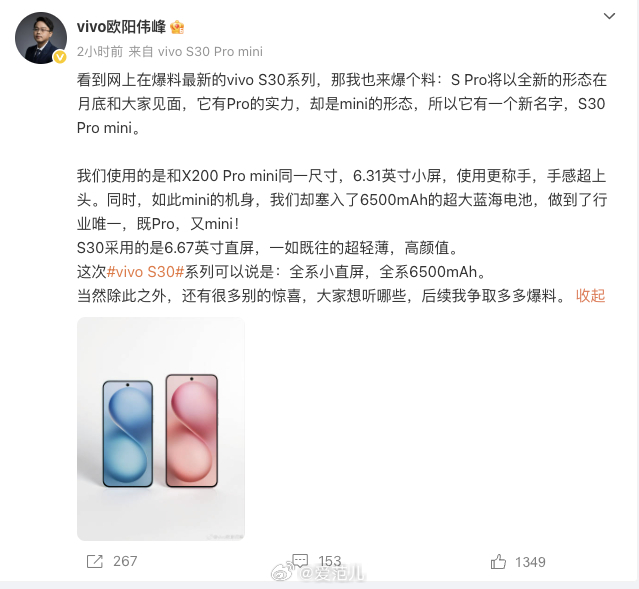This screenshot has height=589, width=639.
Task: Open the 2小时前 timestamp link
Action: (100, 52)
